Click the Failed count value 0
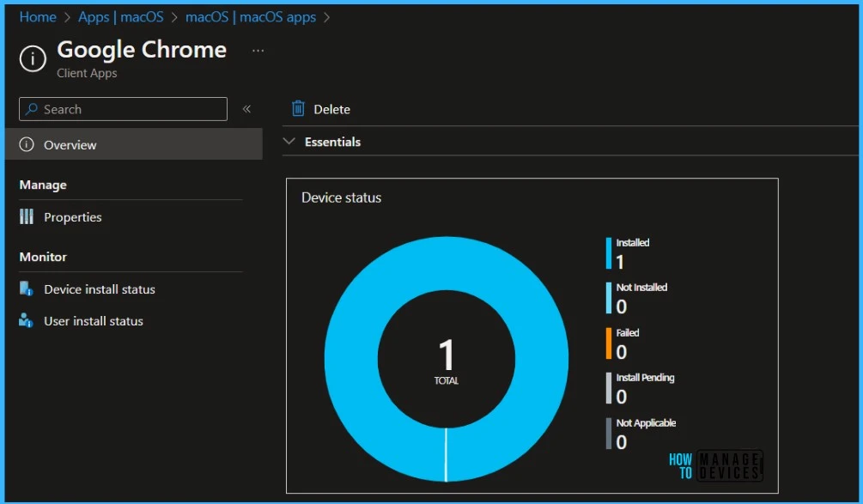 click(x=622, y=352)
